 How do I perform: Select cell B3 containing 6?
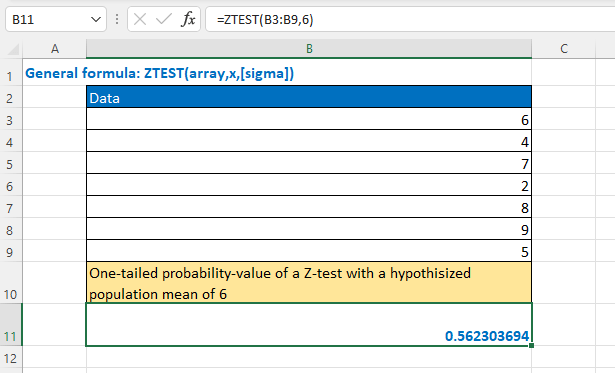(x=309, y=119)
